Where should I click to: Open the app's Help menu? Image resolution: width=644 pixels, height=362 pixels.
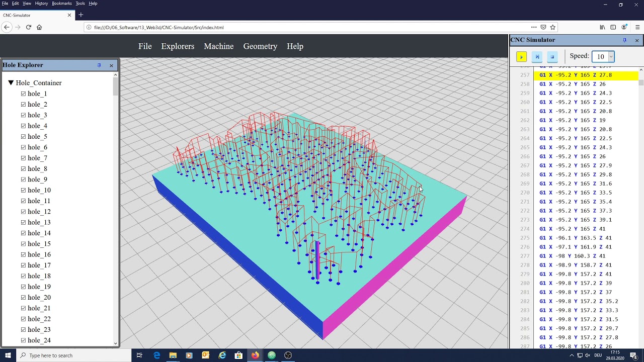[295, 46]
